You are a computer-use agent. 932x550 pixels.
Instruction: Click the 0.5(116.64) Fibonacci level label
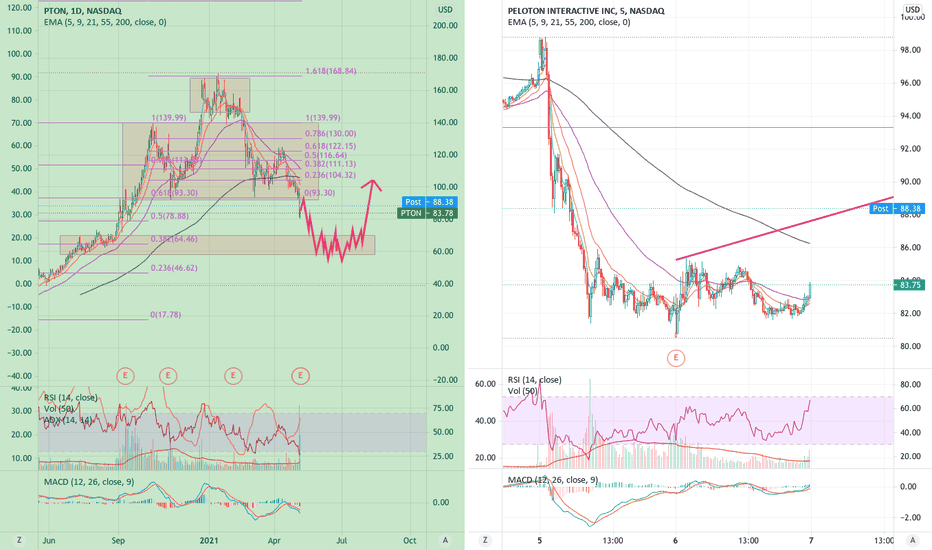tap(326, 155)
